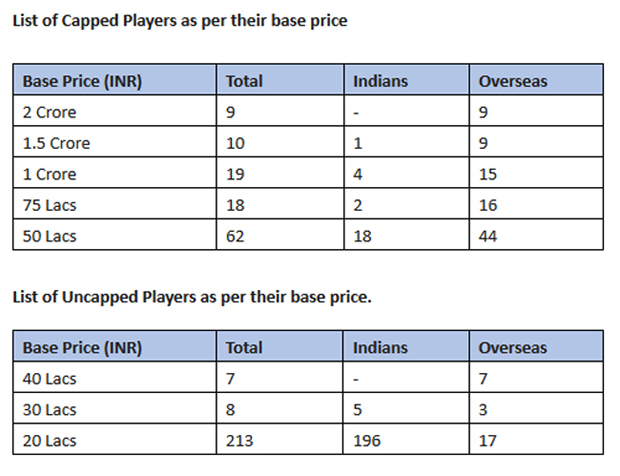
Task: Click the Overseas value 16 cell
Action: click(x=490, y=205)
